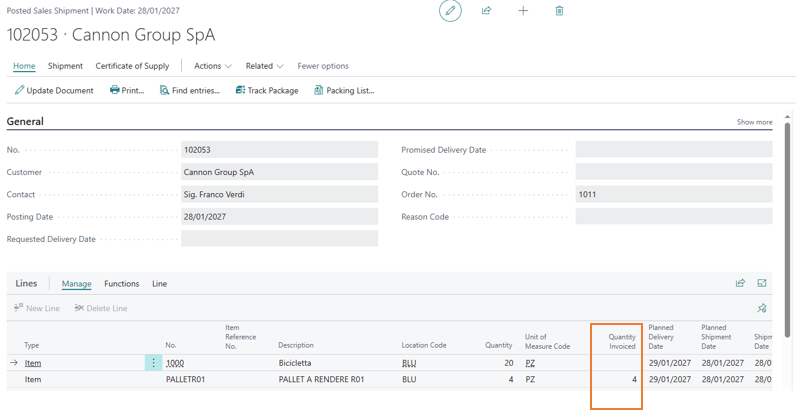The image size is (801, 418).
Task: Click PZ unit in Bicicletta row
Action: tap(530, 363)
